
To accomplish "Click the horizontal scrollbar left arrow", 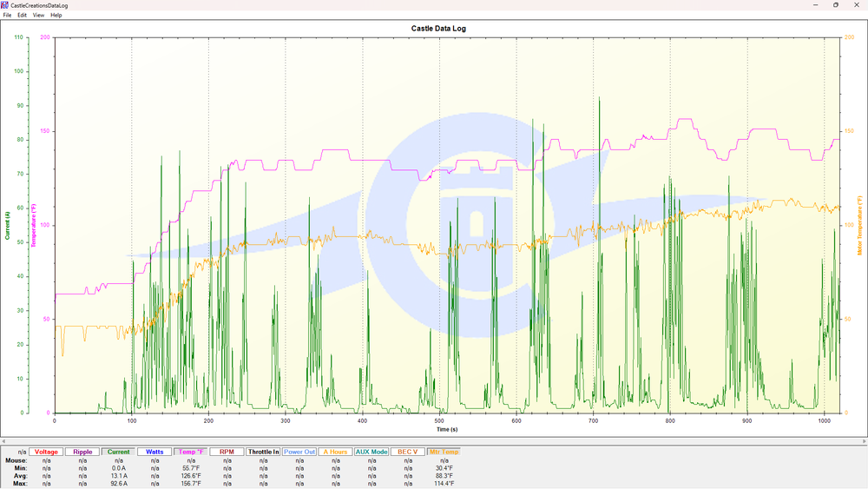I will [3, 441].
